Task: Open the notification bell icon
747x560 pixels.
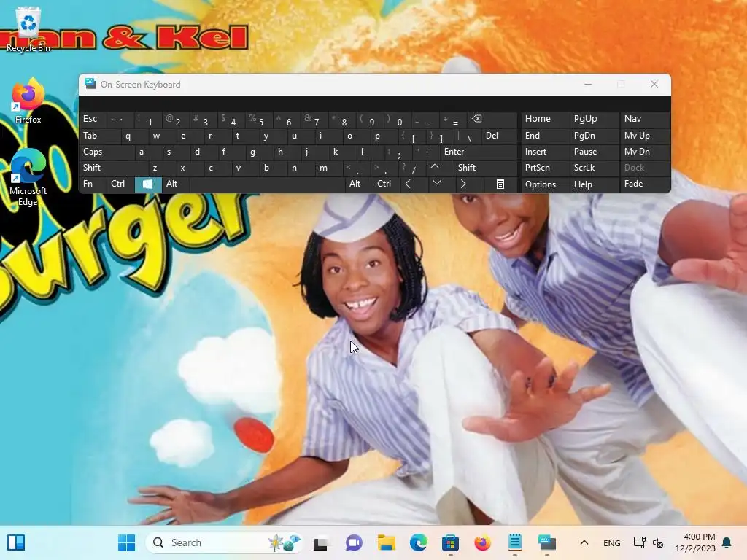Action: (x=727, y=542)
